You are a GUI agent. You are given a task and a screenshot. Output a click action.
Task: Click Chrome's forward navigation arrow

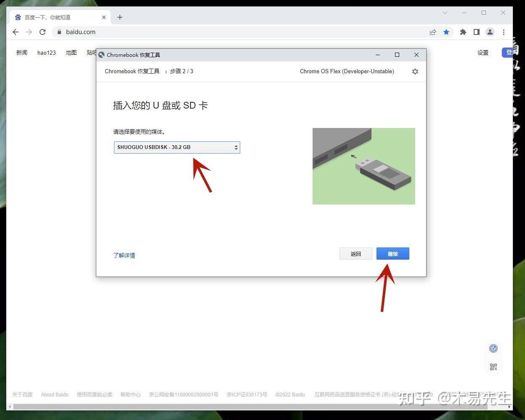coord(29,32)
